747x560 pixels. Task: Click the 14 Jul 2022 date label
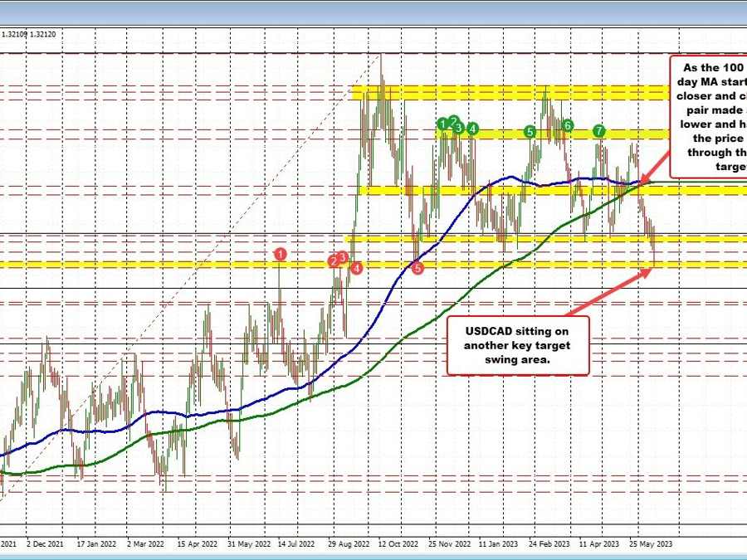296,543
